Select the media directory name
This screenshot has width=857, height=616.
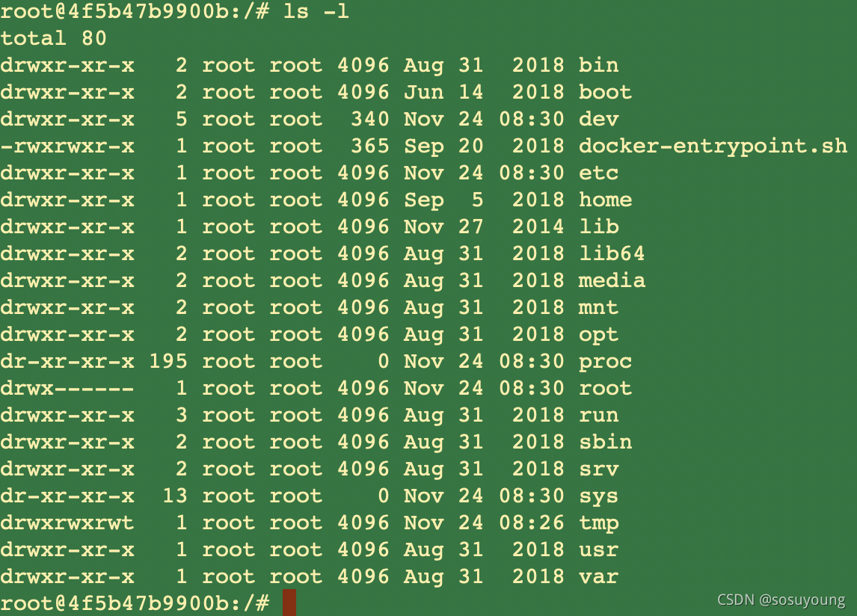(612, 280)
